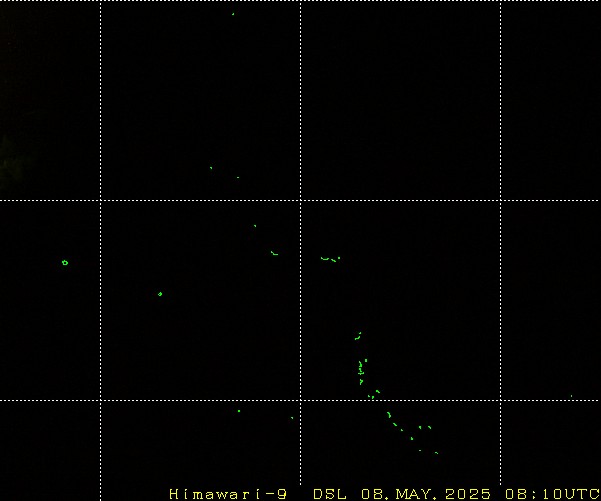Click the "Himawari-9" satellite label
Image resolution: width=601 pixels, height=501 pixels.
click(228, 494)
